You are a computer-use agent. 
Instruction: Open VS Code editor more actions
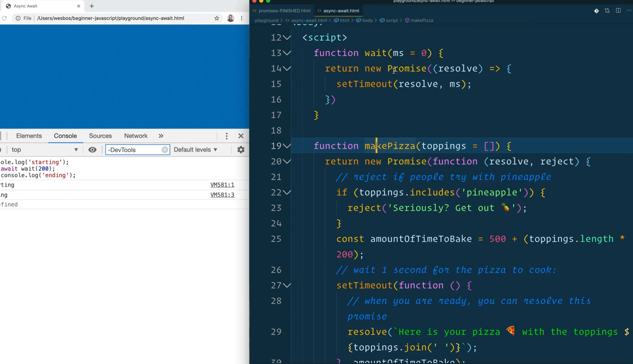point(629,11)
